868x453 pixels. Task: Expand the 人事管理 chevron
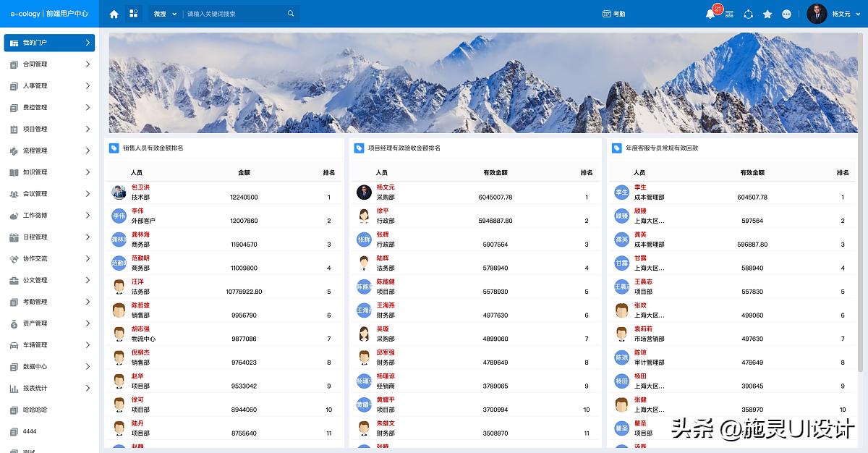tap(88, 86)
